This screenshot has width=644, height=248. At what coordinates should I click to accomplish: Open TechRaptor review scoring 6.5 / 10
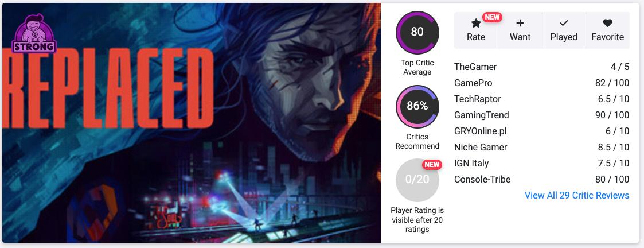(x=542, y=99)
